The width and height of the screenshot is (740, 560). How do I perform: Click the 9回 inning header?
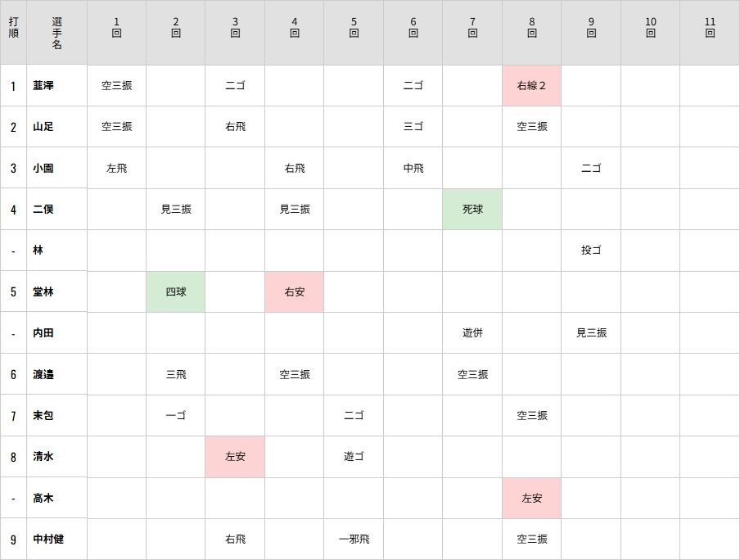[591, 28]
